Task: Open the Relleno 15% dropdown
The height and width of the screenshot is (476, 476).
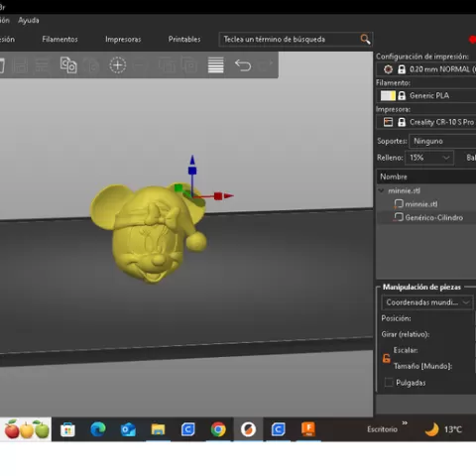Action: [429, 158]
